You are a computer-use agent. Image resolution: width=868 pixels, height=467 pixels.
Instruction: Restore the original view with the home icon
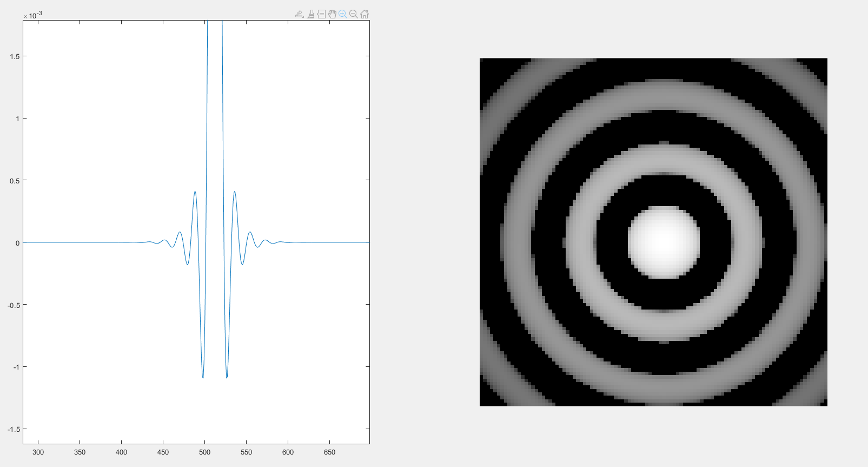[x=365, y=14]
